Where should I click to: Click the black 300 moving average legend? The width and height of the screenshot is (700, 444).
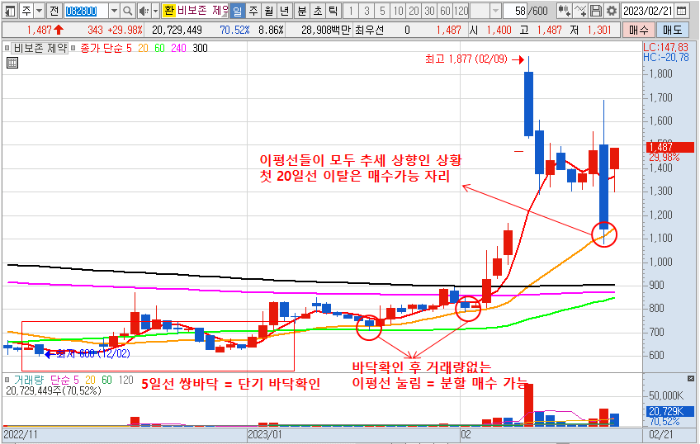point(200,48)
